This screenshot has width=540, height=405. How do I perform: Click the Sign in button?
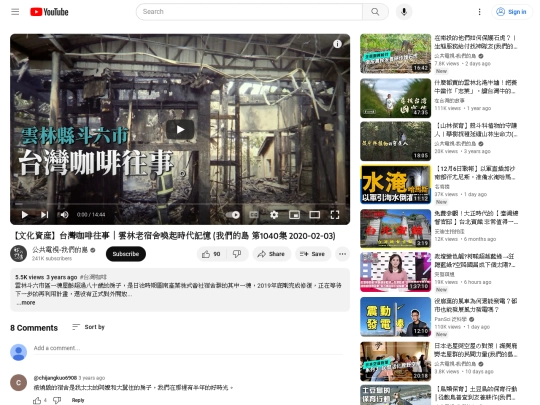[511, 12]
